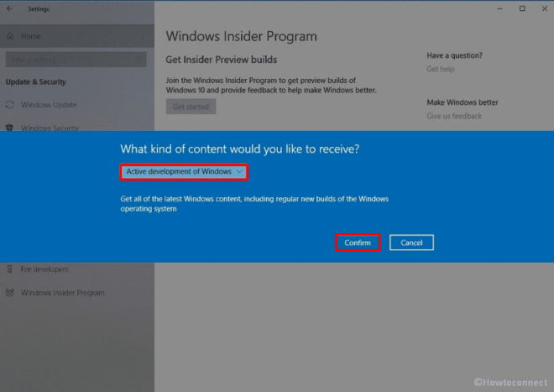This screenshot has width=554, height=392.
Task: Go back using the Settings back arrow
Action: (x=10, y=8)
